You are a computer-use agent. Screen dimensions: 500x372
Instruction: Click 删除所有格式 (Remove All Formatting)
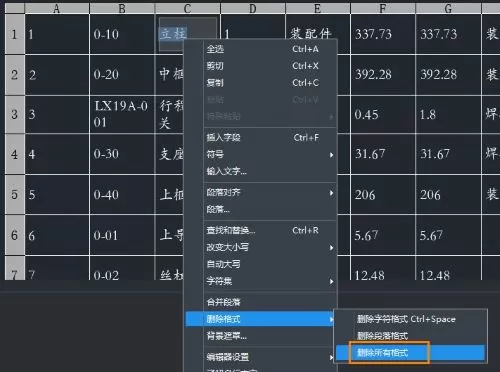(410, 353)
